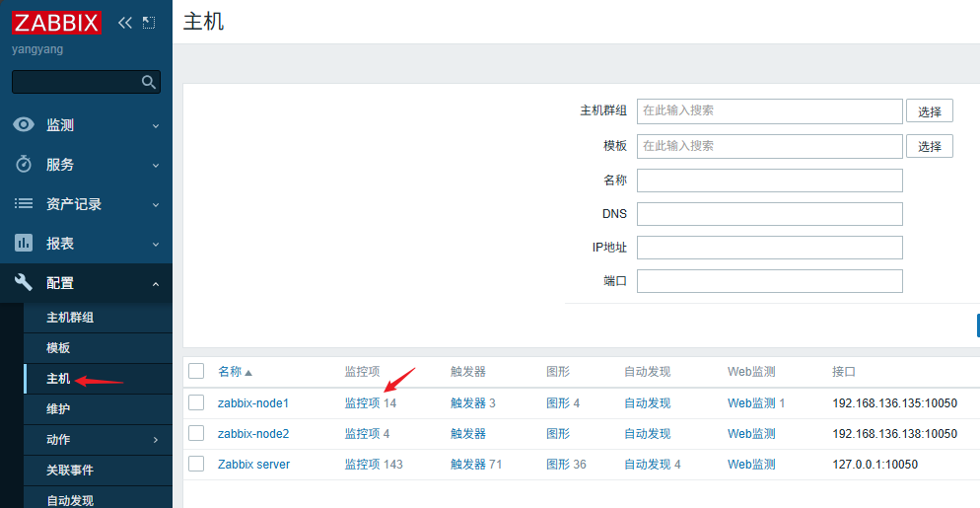Click the eye icon for 监测
980x508 pixels.
[x=24, y=125]
